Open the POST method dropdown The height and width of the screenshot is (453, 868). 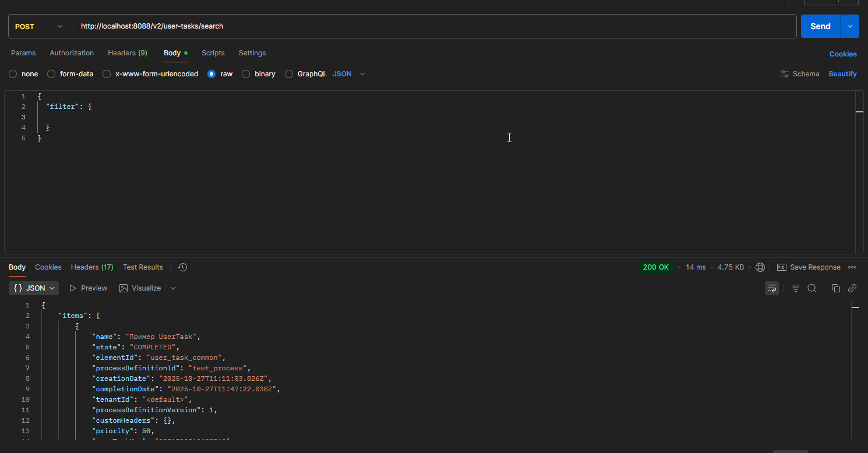40,26
